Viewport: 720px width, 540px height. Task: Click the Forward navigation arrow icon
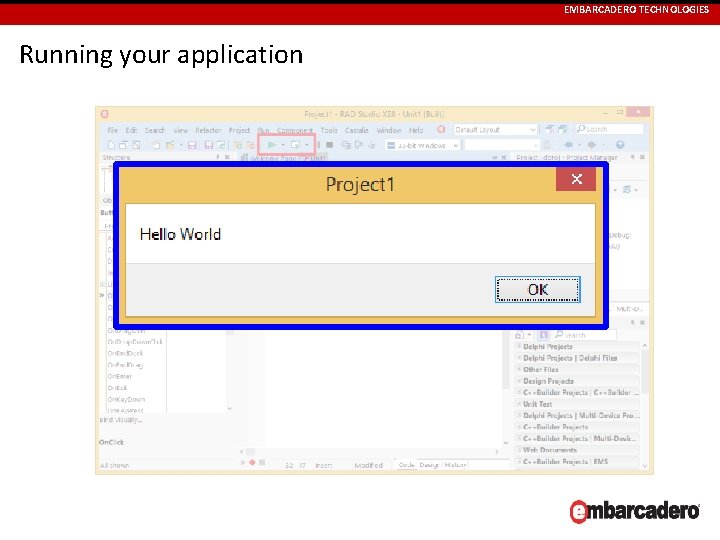pos(591,145)
